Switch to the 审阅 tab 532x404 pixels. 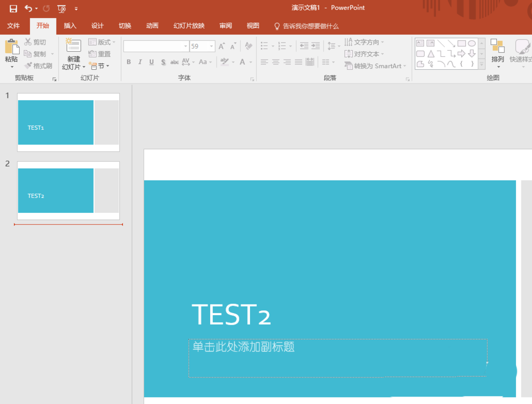pyautogui.click(x=226, y=26)
